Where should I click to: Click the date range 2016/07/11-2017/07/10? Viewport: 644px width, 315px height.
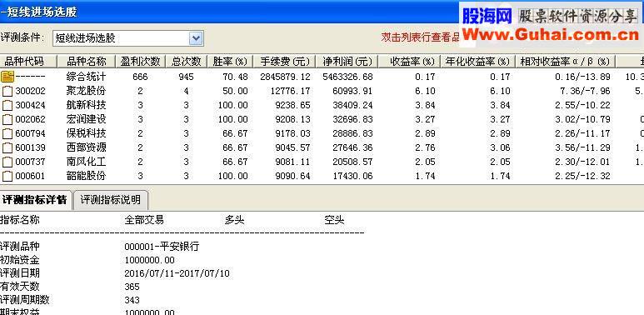[177, 273]
